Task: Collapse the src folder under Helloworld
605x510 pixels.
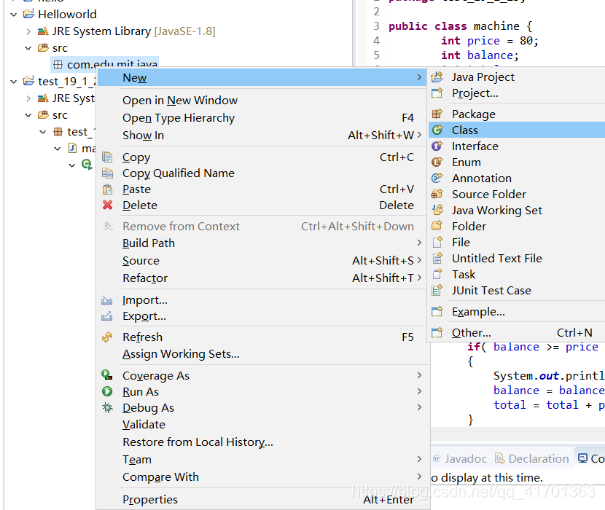Action: point(28,48)
